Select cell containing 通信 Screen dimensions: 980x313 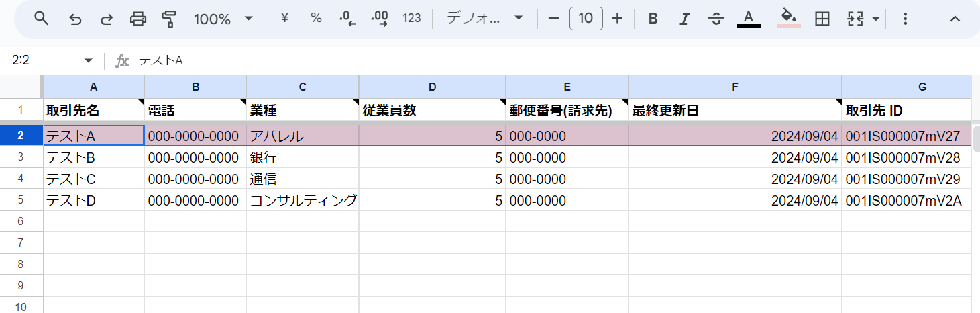[303, 179]
